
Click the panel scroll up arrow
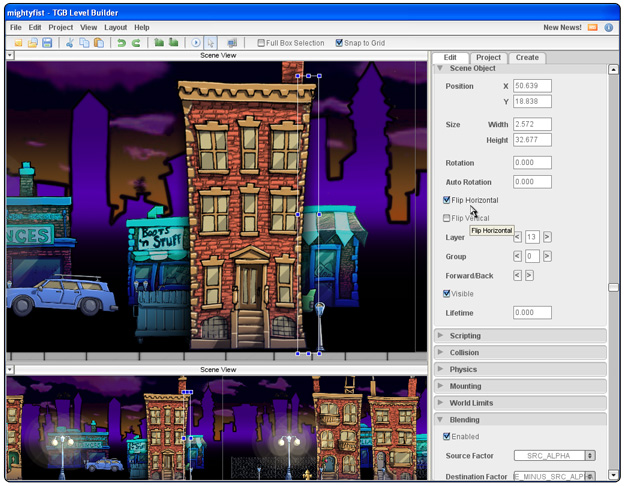click(x=613, y=69)
